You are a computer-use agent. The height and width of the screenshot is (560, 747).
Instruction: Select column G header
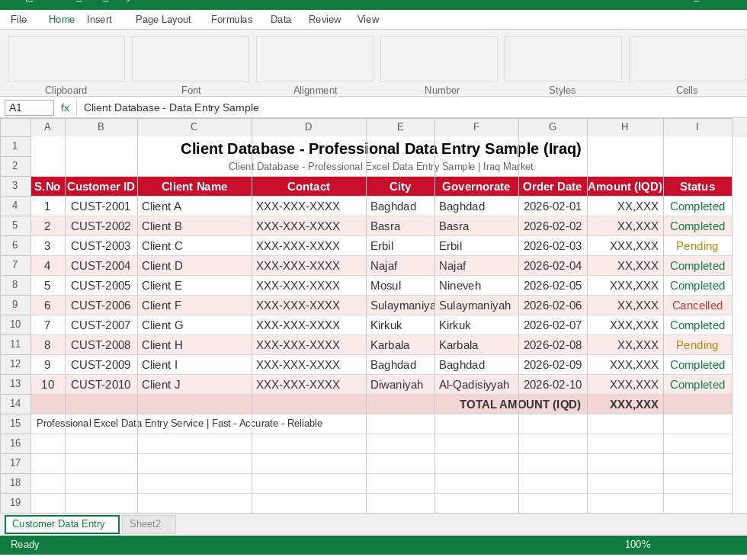coord(553,127)
